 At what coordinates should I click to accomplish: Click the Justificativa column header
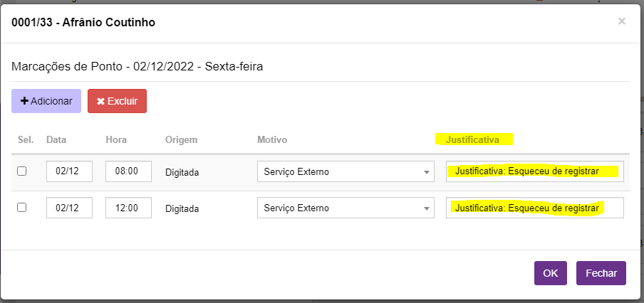click(472, 139)
